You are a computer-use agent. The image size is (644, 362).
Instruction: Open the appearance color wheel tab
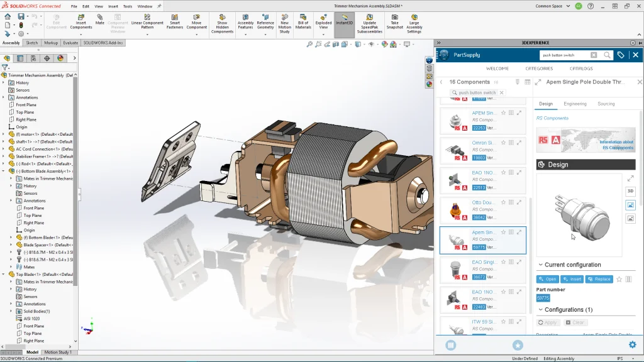click(x=60, y=58)
